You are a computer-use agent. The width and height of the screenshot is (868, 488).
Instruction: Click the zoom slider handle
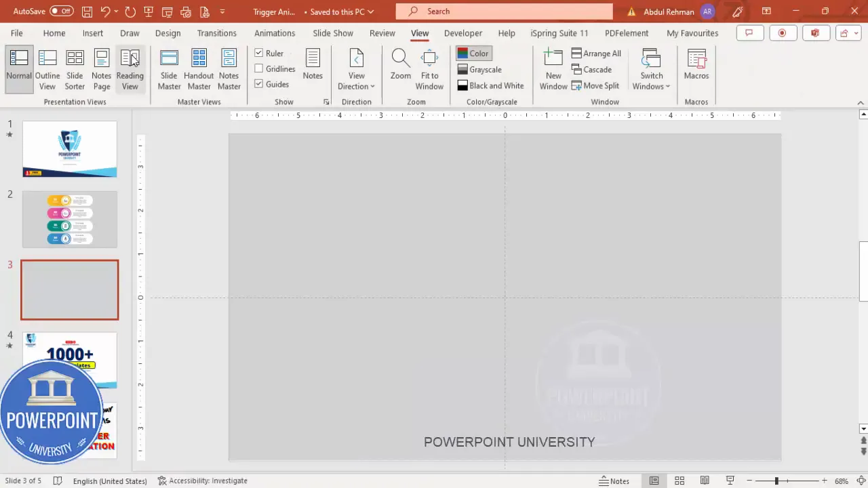click(776, 481)
